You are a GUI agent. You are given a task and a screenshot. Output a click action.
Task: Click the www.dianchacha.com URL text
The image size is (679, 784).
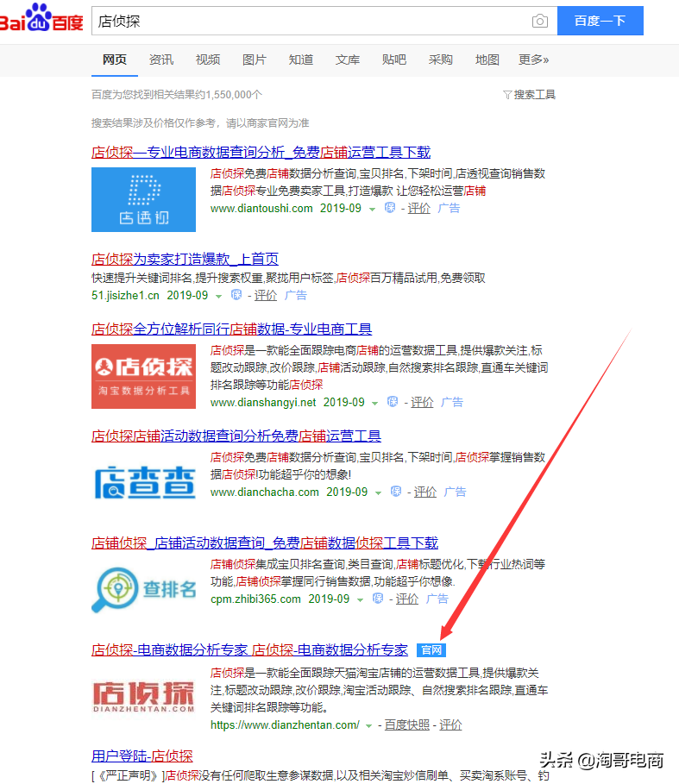265,492
